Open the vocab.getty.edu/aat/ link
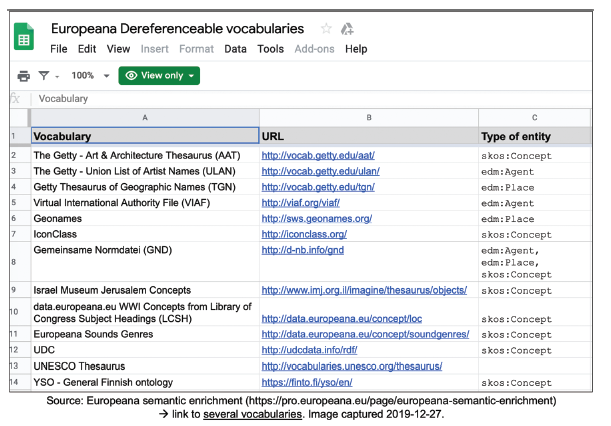 pos(318,156)
